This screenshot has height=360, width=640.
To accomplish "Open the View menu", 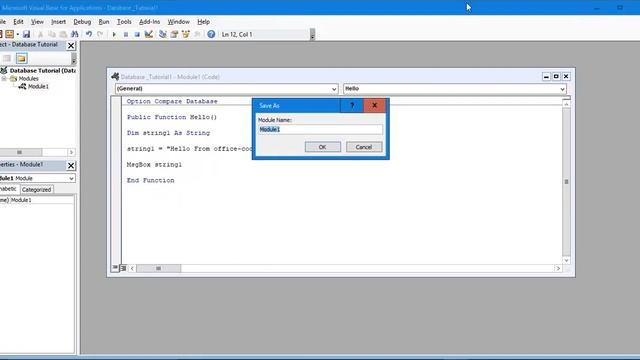I will tap(37, 22).
